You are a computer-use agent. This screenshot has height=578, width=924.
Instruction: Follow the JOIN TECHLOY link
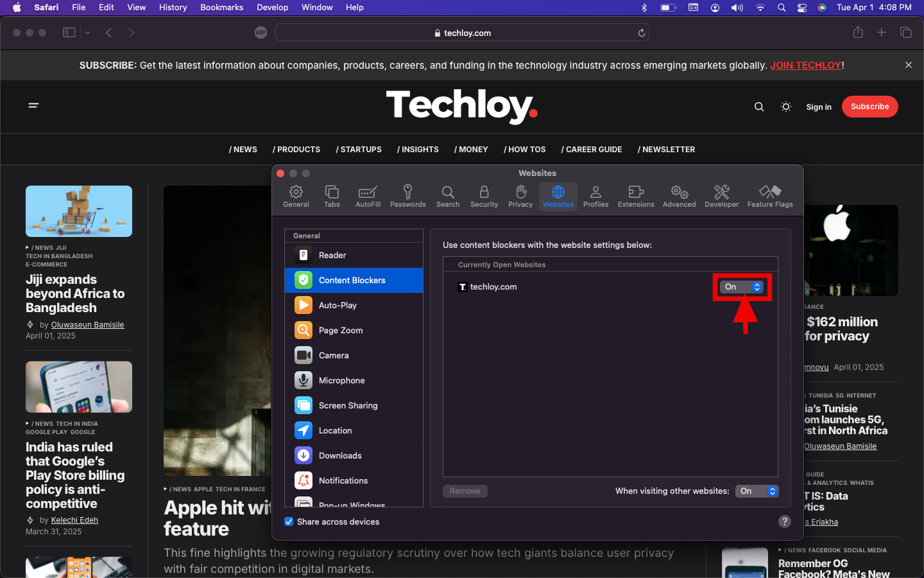pos(805,66)
